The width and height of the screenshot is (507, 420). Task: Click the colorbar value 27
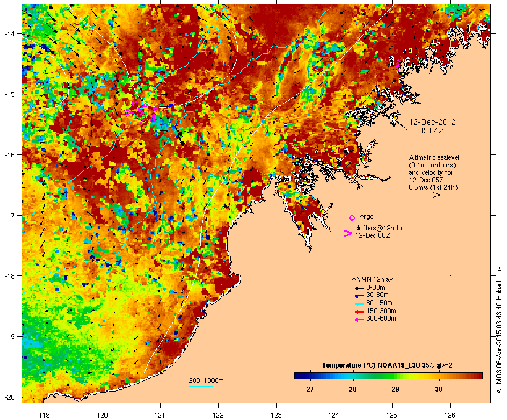click(x=310, y=389)
